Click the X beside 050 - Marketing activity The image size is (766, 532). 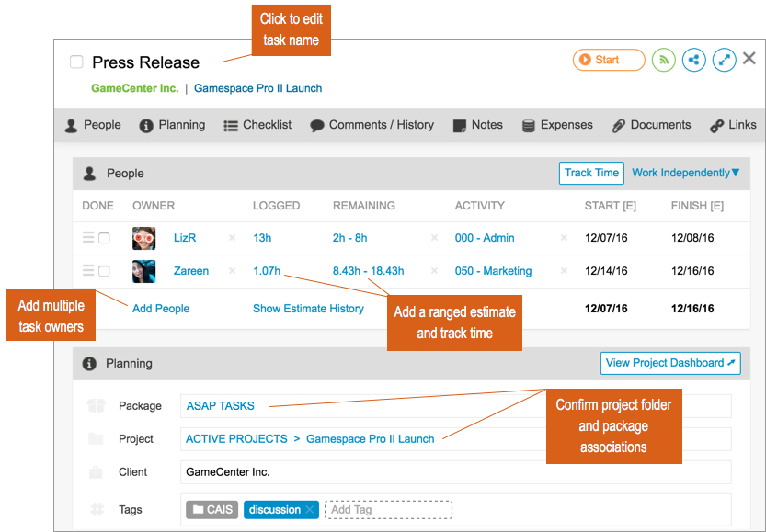pyautogui.click(x=564, y=271)
